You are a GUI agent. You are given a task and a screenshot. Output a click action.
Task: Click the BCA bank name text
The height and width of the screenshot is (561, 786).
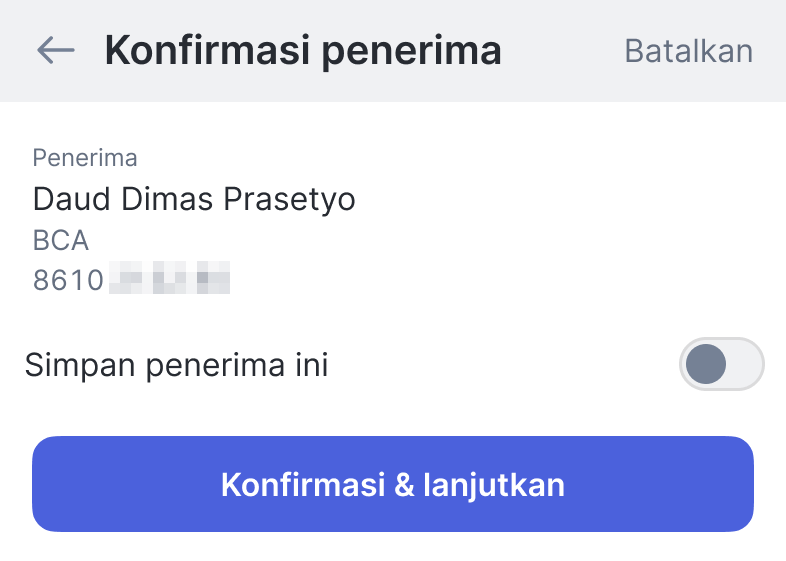click(x=61, y=240)
